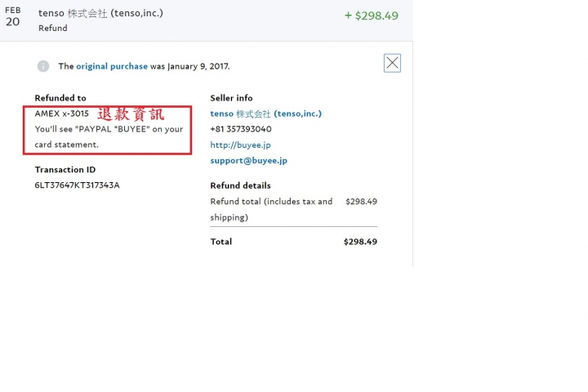Click the info icon beside original purchase

[x=43, y=66]
